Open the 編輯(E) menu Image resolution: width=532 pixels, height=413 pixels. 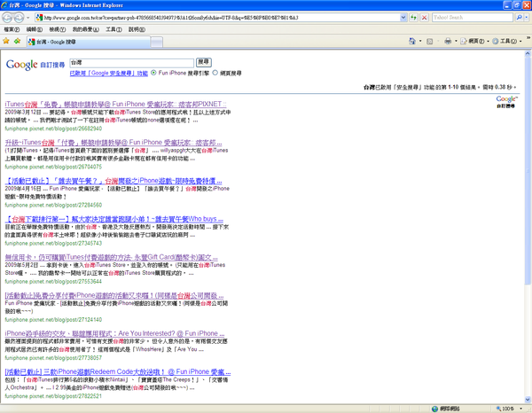(x=35, y=29)
